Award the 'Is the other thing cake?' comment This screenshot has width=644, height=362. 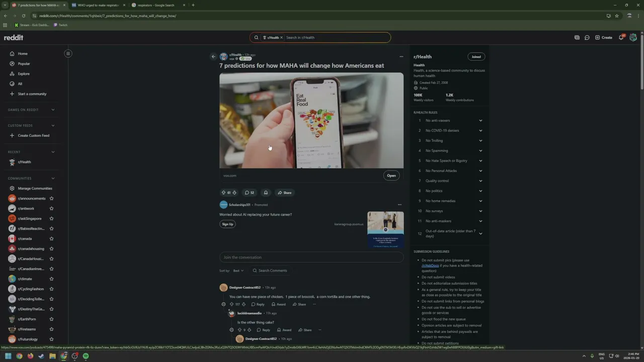(284, 330)
